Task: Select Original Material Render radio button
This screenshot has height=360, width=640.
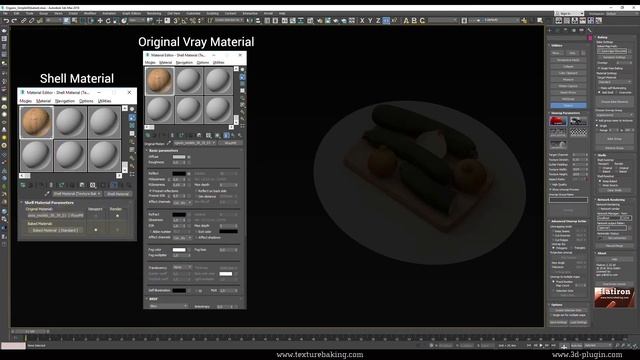Action: pyautogui.click(x=118, y=216)
